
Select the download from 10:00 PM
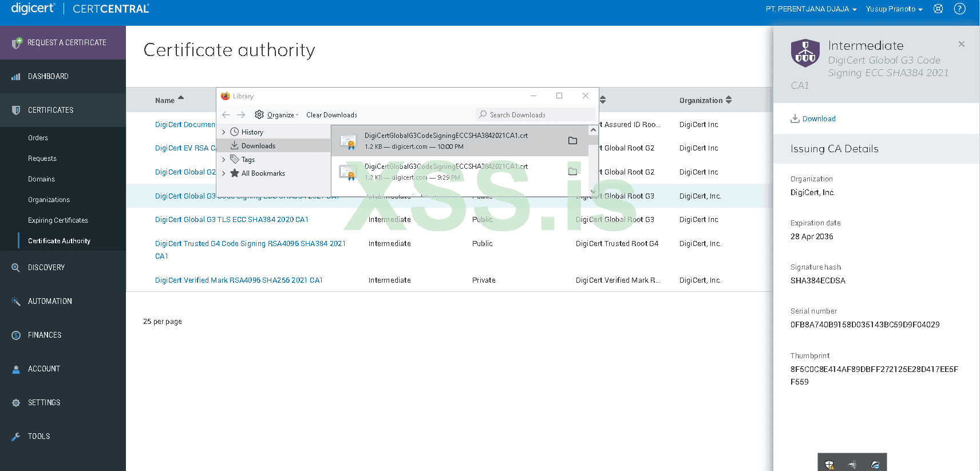460,141
